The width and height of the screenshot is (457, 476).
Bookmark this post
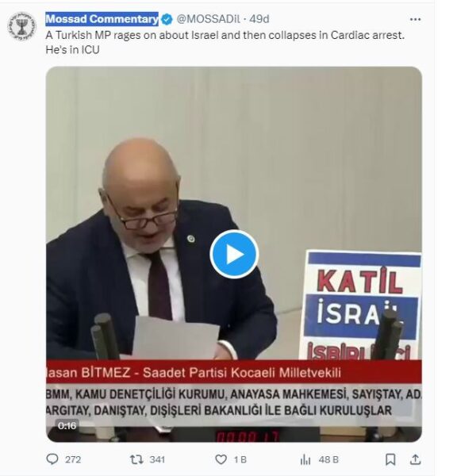[390, 459]
